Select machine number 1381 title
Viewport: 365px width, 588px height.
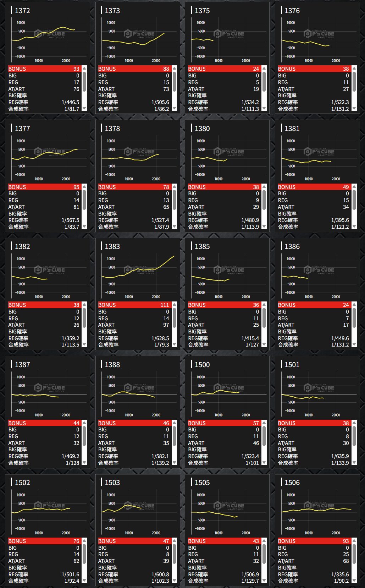coord(292,129)
